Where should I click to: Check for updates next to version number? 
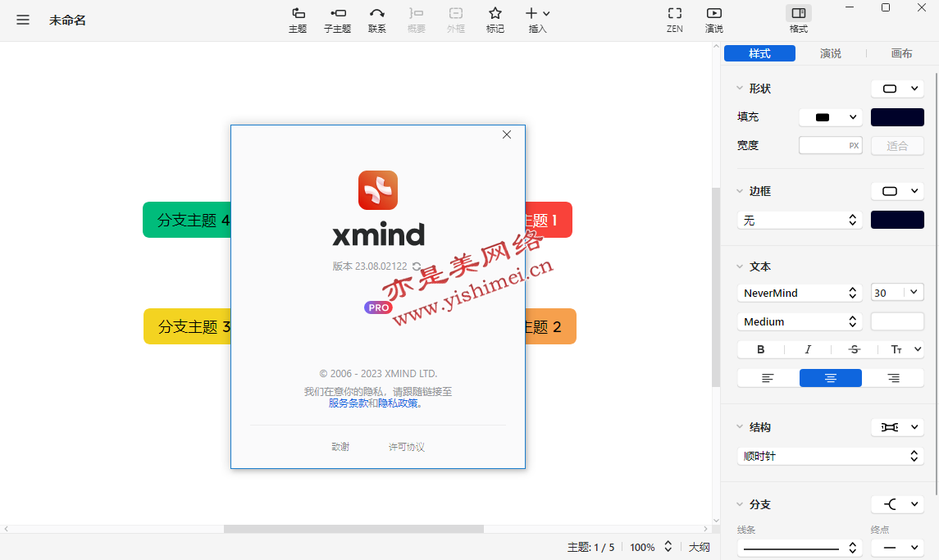tap(417, 266)
